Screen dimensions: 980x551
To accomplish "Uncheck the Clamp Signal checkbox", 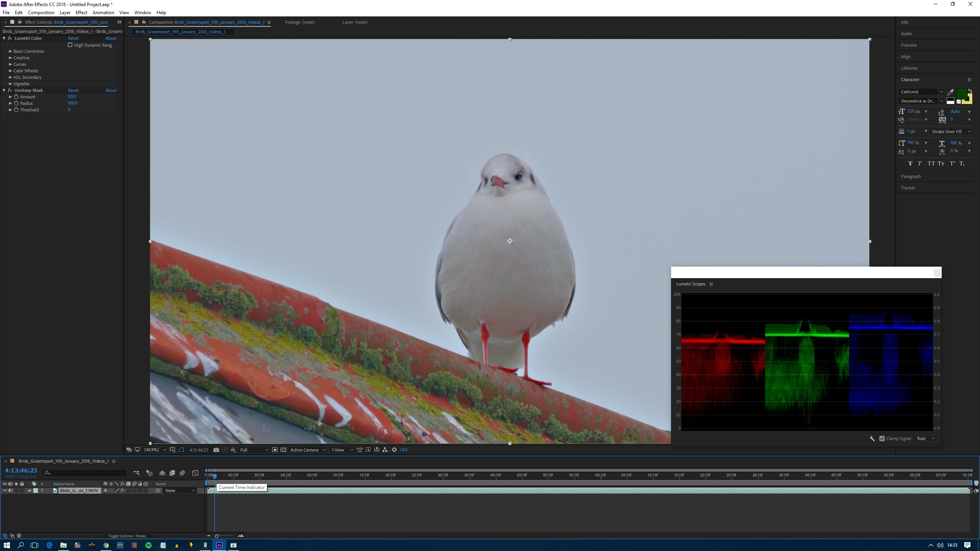I will click(x=882, y=439).
